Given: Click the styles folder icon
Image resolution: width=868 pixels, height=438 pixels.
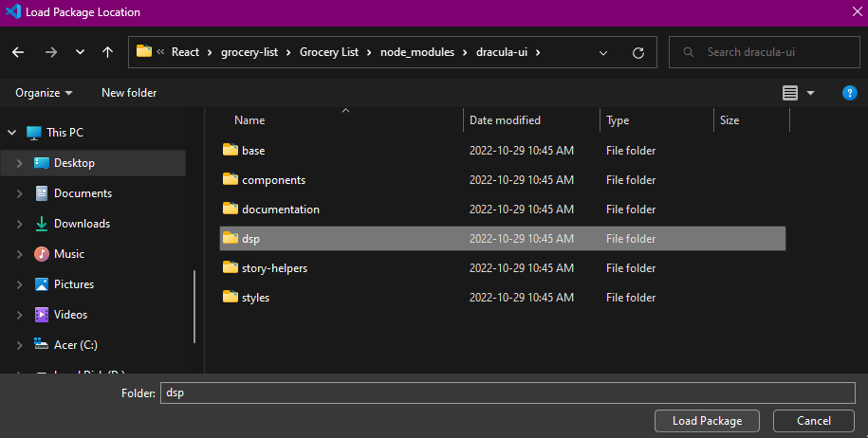Looking at the screenshot, I should click(x=231, y=296).
